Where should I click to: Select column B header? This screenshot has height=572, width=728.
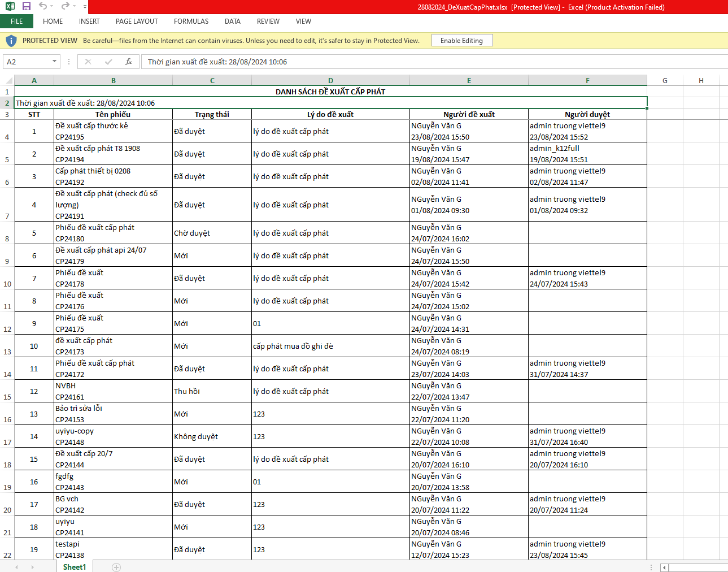coord(114,80)
